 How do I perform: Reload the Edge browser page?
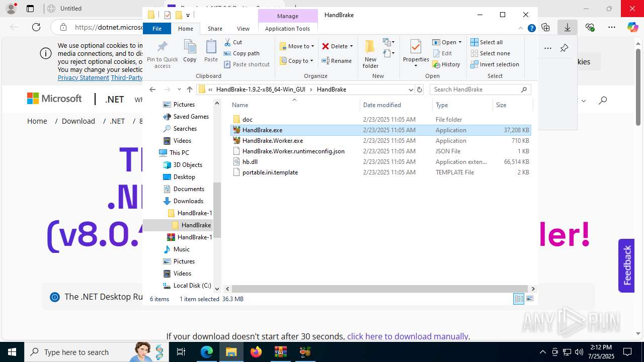pyautogui.click(x=36, y=27)
